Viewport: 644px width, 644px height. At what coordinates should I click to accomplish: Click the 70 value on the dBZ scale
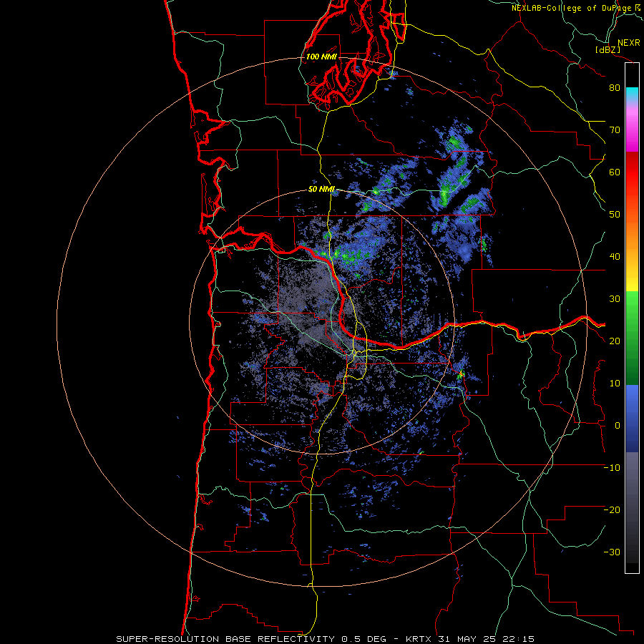tap(615, 130)
